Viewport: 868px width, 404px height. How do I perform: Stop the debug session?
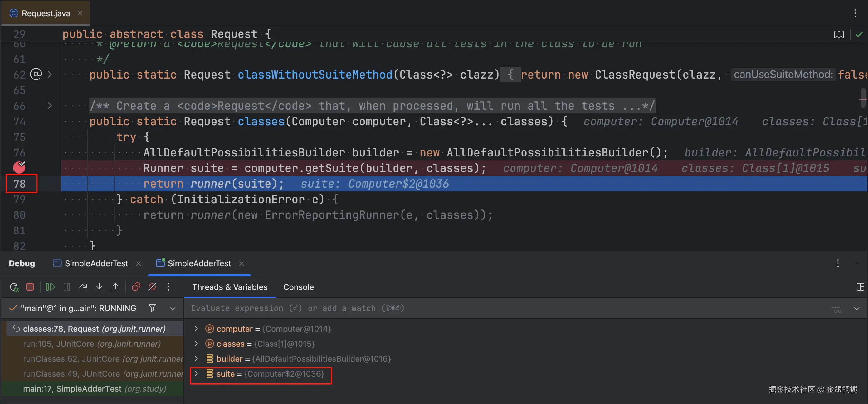pyautogui.click(x=30, y=287)
